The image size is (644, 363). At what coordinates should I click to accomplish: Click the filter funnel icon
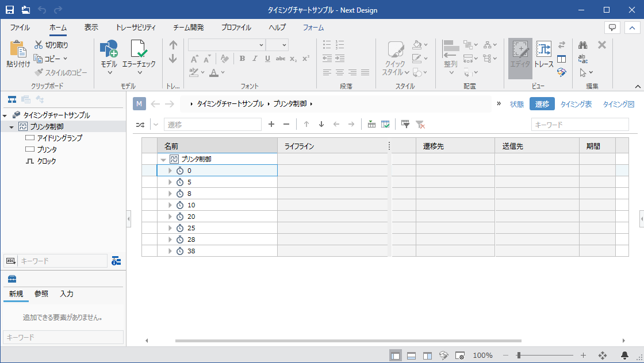tap(405, 124)
